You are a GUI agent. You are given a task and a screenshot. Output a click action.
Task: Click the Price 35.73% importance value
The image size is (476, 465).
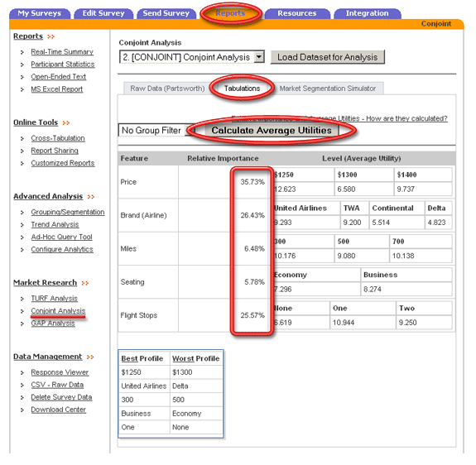(252, 182)
